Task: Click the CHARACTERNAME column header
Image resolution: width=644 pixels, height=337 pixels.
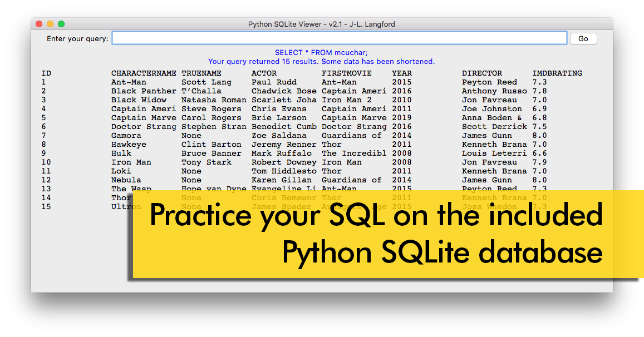Action: point(144,73)
